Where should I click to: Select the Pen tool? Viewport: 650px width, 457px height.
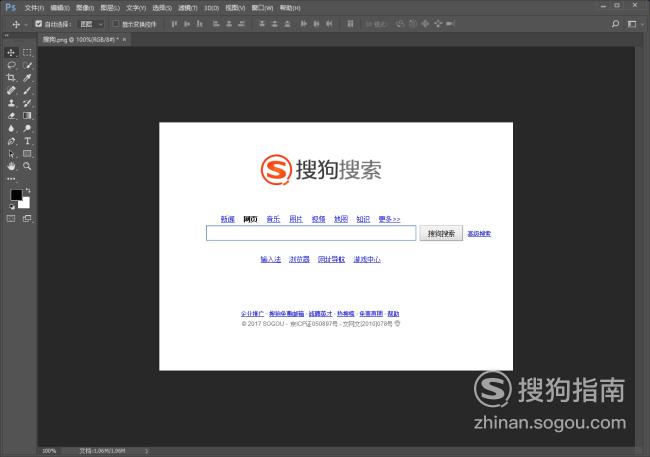tap(11, 141)
